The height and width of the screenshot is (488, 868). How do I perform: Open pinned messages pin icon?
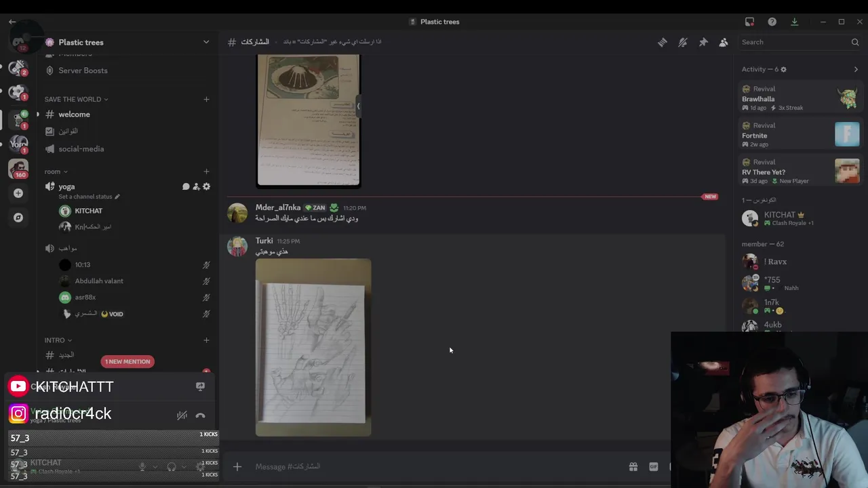(703, 42)
